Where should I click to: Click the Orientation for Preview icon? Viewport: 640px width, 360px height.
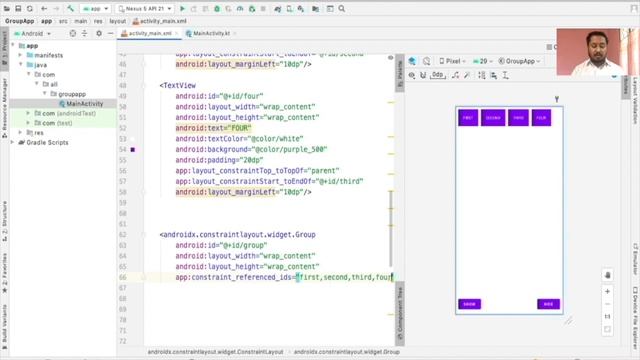[x=427, y=61]
